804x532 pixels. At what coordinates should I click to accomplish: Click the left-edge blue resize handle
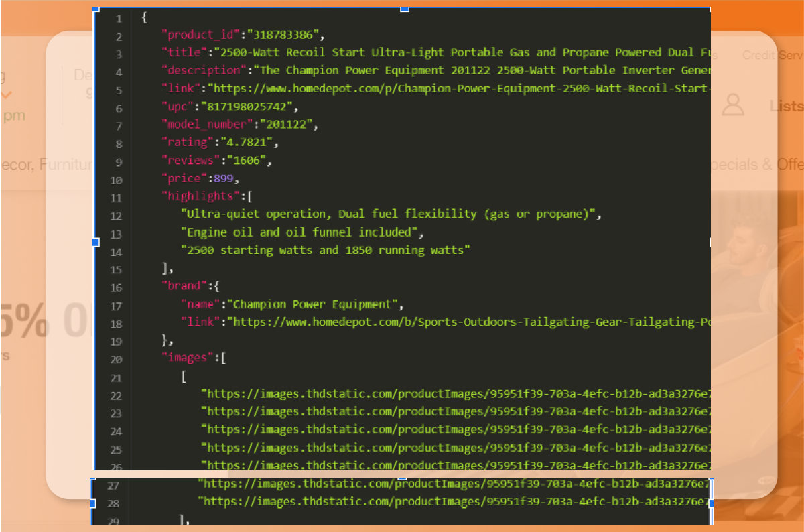click(x=94, y=243)
